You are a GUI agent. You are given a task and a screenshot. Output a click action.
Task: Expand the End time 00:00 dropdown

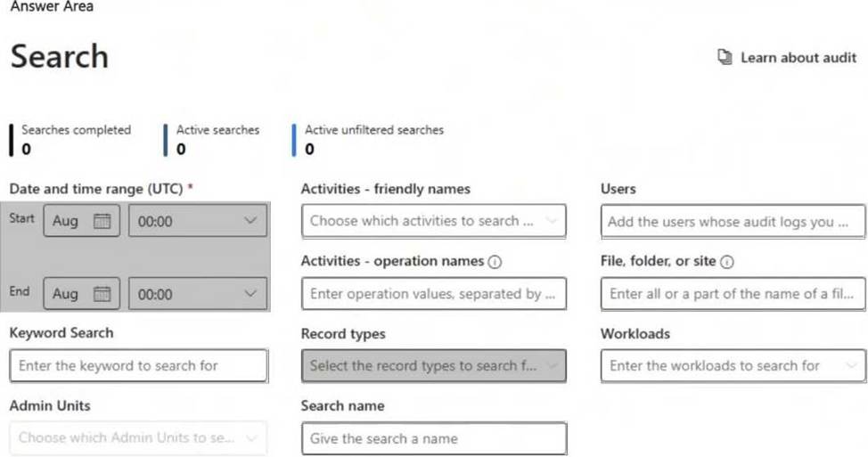click(198, 294)
